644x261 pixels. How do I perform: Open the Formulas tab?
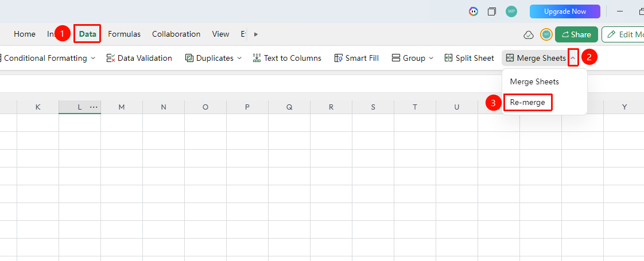(124, 34)
